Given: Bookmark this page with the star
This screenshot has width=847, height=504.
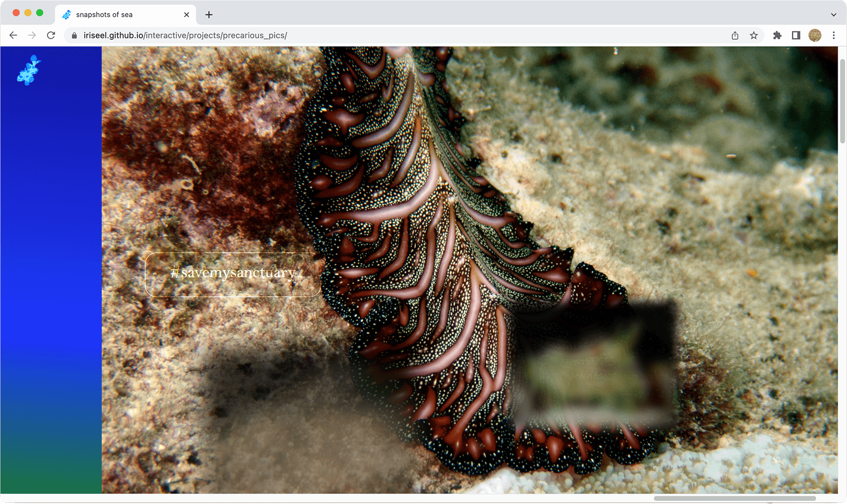Looking at the screenshot, I should click(754, 35).
